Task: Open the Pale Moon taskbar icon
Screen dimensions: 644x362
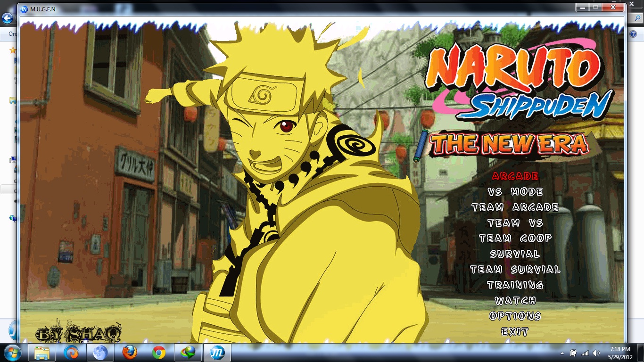Action: tap(100, 353)
